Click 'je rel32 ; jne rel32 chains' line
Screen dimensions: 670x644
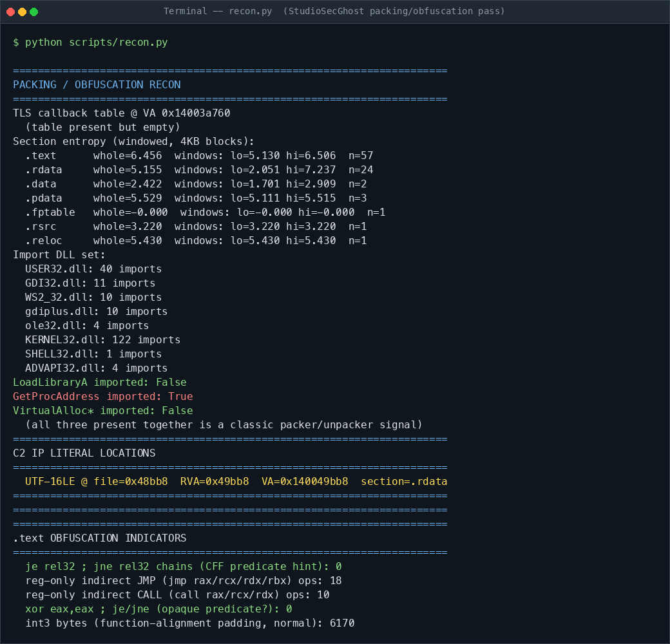coord(184,566)
